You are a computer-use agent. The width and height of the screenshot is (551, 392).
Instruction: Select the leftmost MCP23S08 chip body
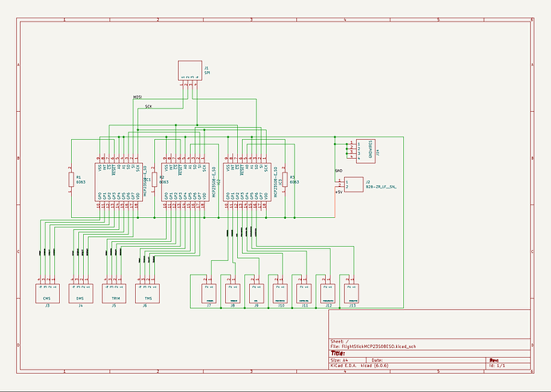tap(118, 182)
